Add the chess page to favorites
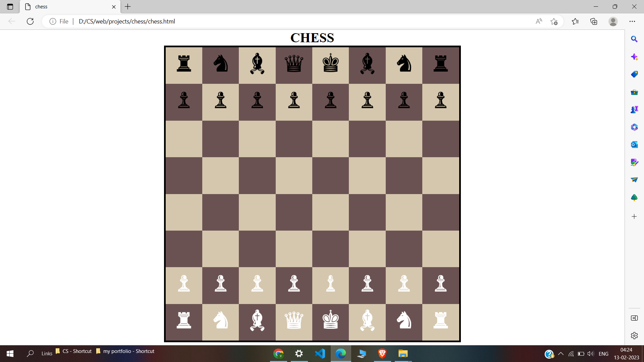This screenshot has width=644, height=362. [554, 21]
